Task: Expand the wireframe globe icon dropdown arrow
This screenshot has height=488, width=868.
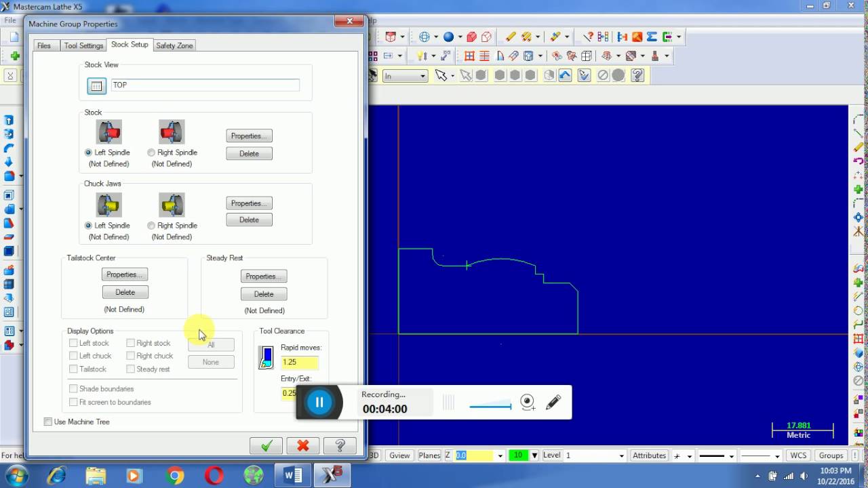Action: click(x=436, y=37)
